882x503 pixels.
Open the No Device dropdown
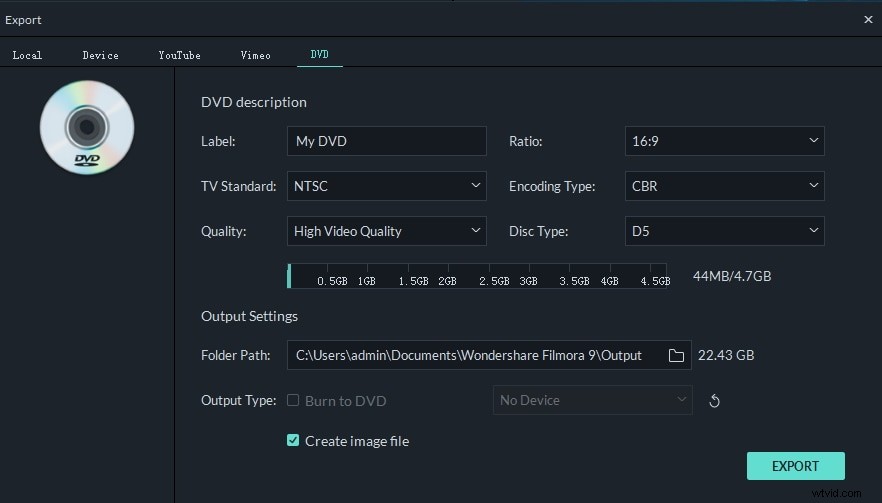592,400
